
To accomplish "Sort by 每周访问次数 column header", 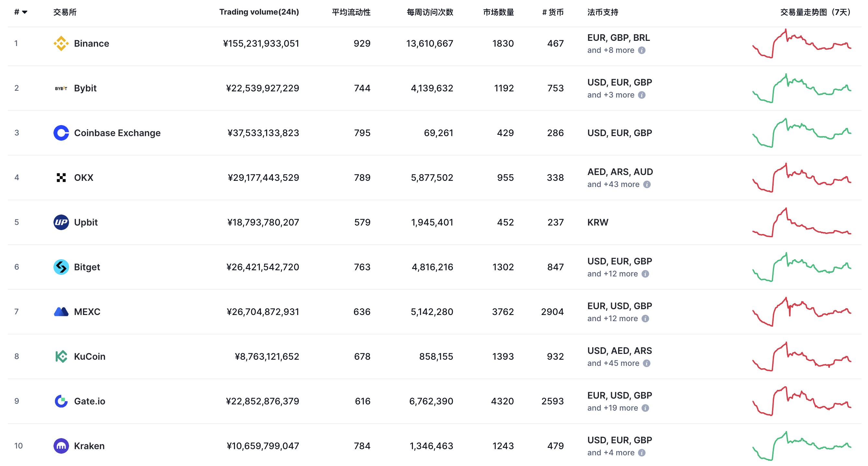I will tap(429, 12).
